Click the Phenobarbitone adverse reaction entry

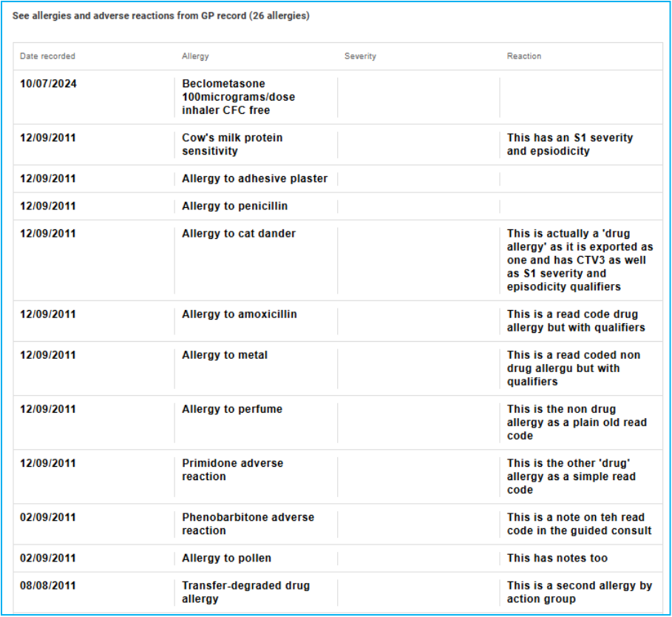pos(248,524)
